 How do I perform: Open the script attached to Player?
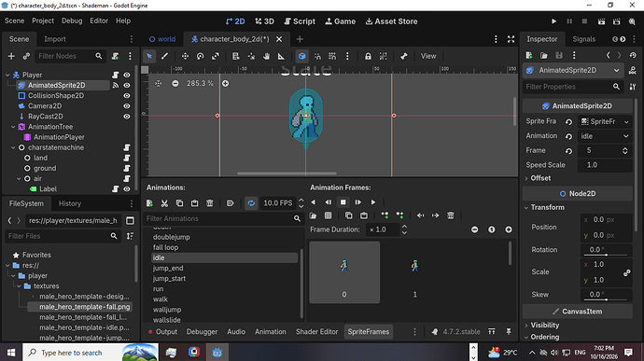point(116,75)
